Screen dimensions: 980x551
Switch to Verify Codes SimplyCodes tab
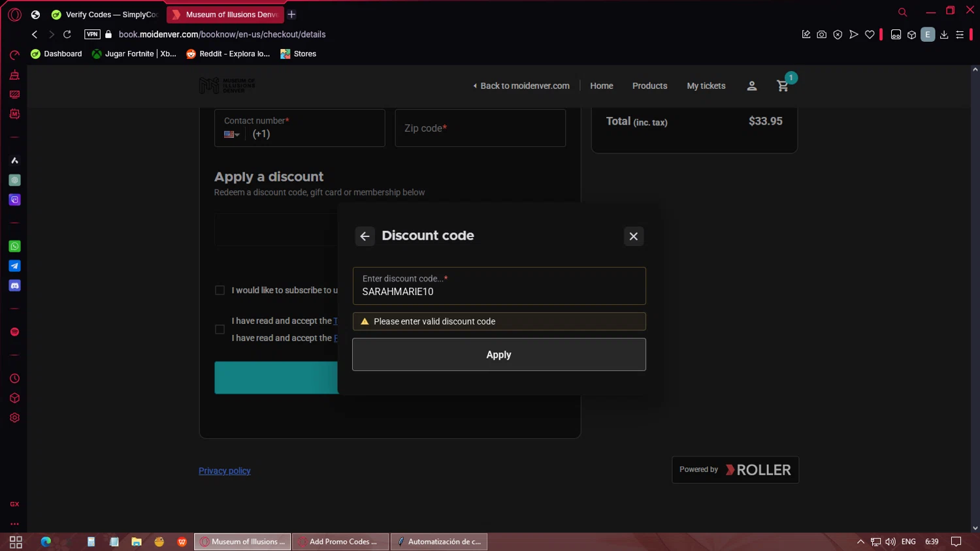click(106, 14)
